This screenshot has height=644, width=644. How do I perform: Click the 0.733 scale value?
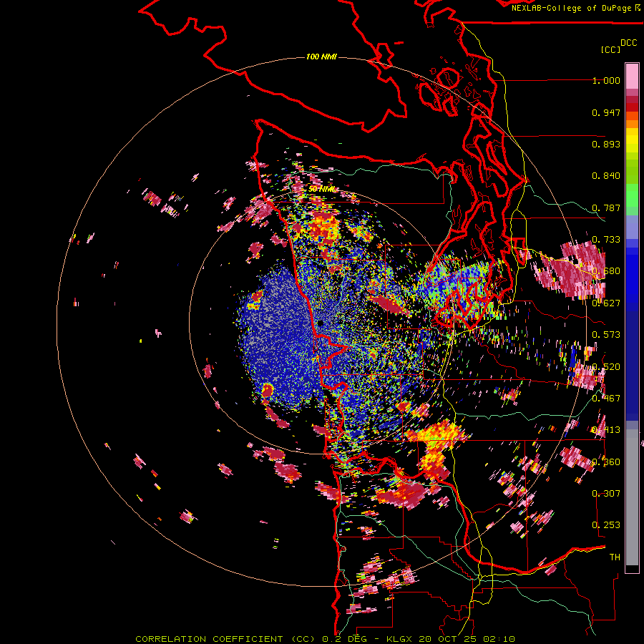pyautogui.click(x=606, y=240)
